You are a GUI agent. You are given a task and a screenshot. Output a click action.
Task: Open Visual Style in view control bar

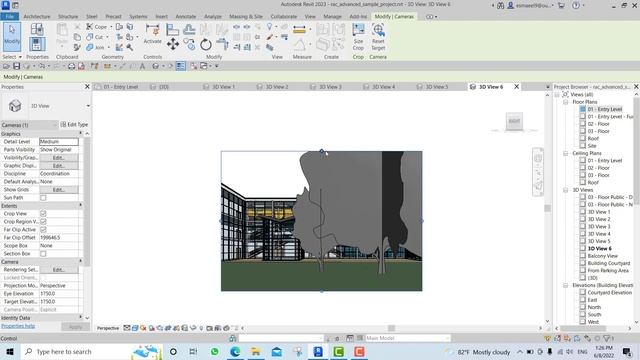(x=135, y=328)
